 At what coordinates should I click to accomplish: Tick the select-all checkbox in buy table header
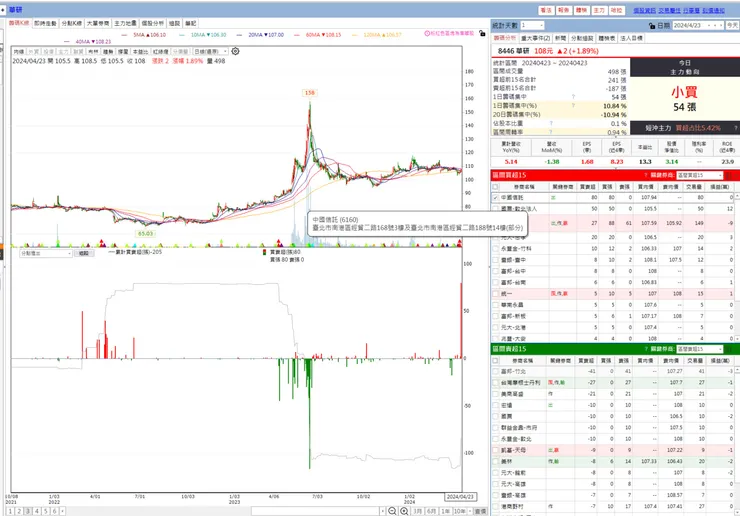[x=496, y=187]
